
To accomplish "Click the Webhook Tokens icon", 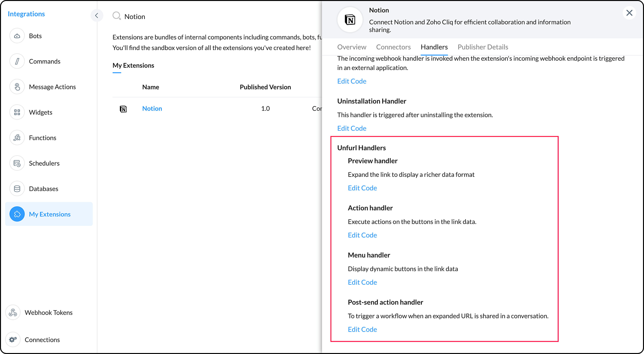I will tap(13, 312).
